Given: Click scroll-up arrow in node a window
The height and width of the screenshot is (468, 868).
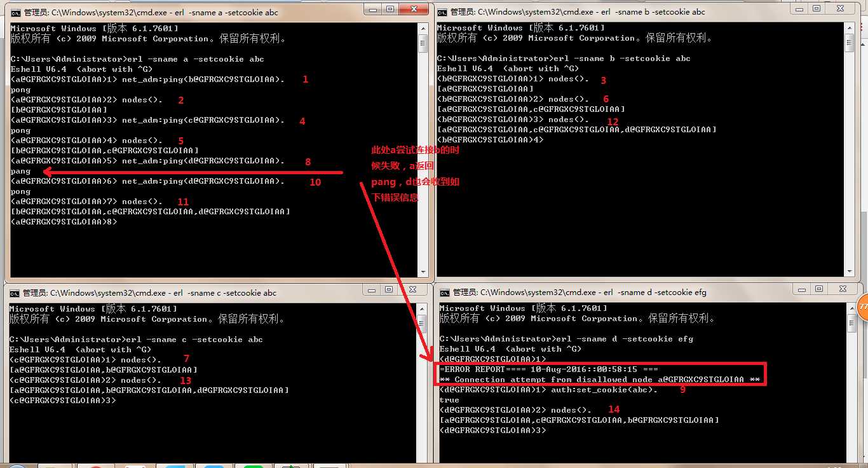Looking at the screenshot, I should tap(423, 29).
